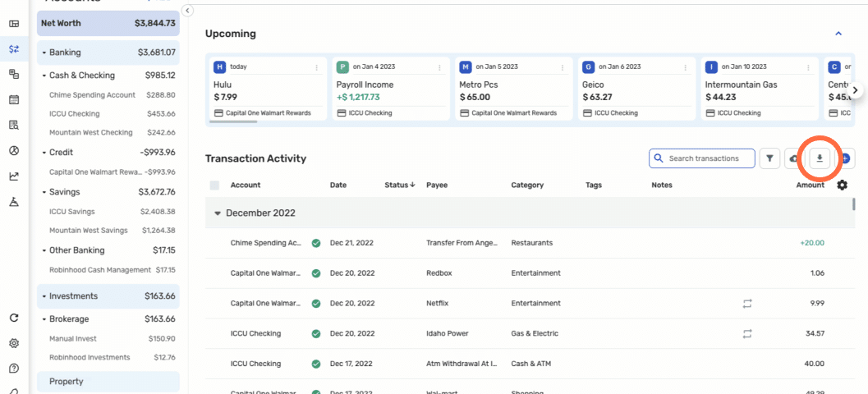Click the blue add transaction plus icon
This screenshot has height=394, width=868.
tap(845, 158)
